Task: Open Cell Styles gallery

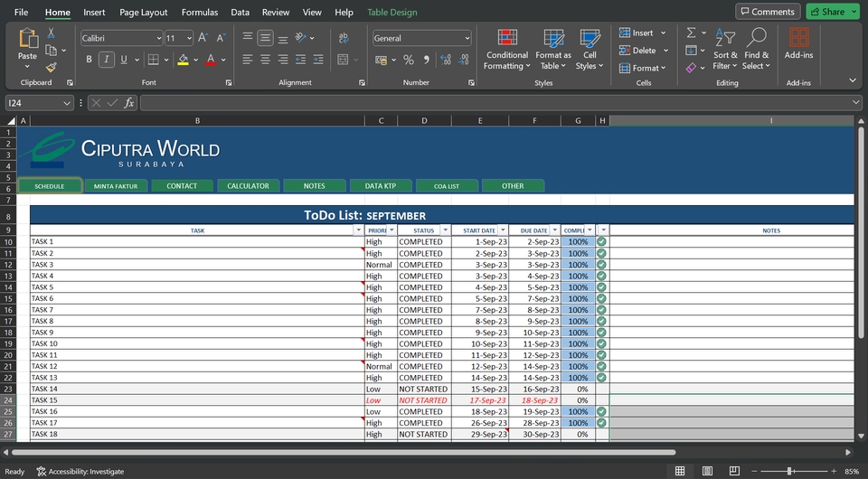Action: pyautogui.click(x=590, y=49)
